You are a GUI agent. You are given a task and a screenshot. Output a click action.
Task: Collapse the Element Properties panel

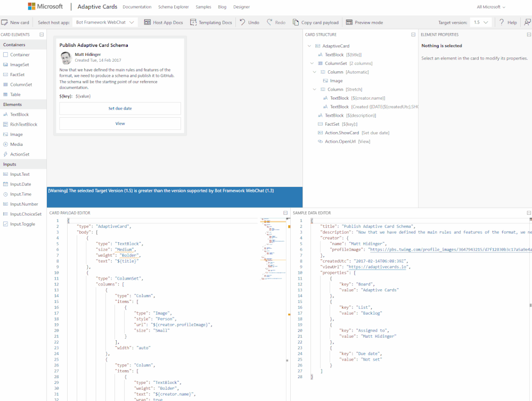coord(529,35)
